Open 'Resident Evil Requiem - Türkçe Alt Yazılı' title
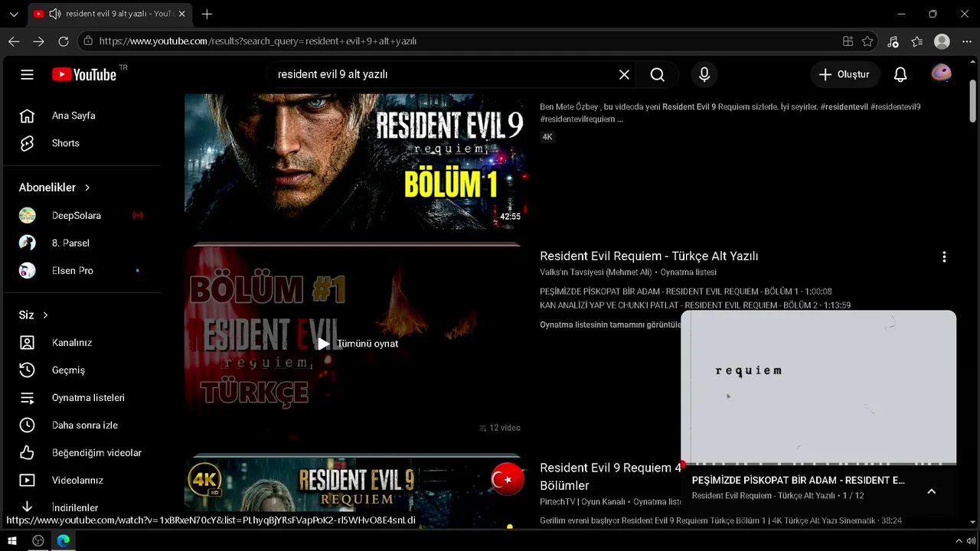Viewport: 980px width, 551px height. pos(648,256)
